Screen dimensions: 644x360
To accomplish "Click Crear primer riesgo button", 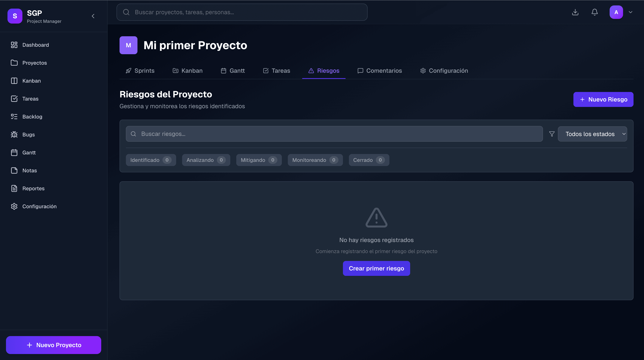I will [x=376, y=268].
